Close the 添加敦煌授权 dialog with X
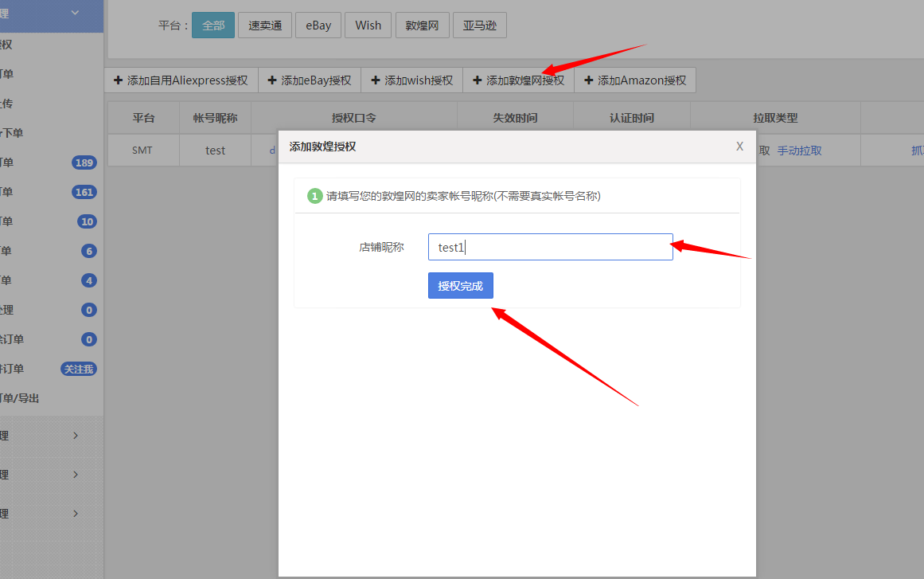The height and width of the screenshot is (579, 924). (x=739, y=147)
